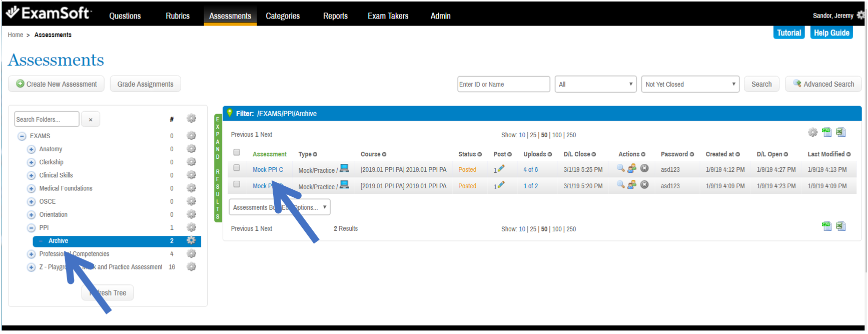This screenshot has height=334, width=868.
Task: Click the top Excel export icon above the table
Action: (840, 132)
